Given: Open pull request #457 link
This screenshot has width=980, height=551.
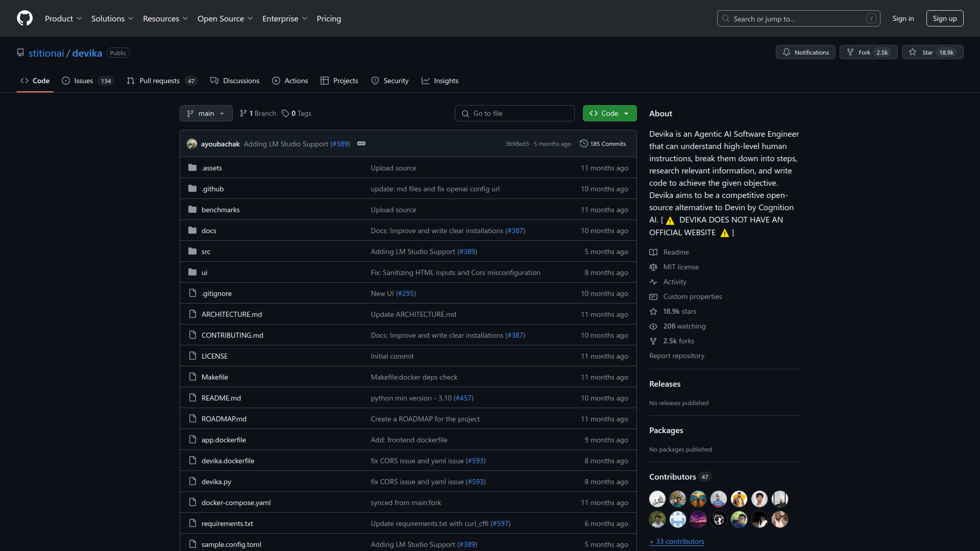Looking at the screenshot, I should [x=463, y=398].
